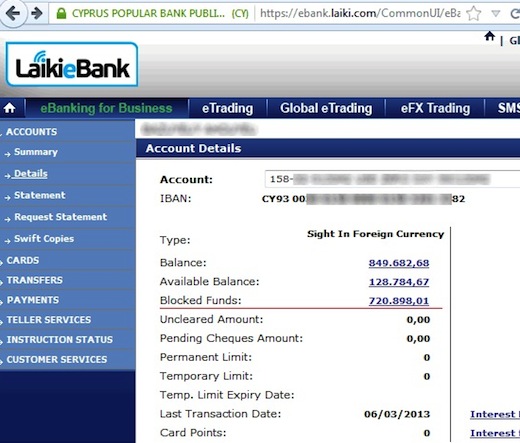
Task: Click the Blocked Funds 720.898,01 link
Action: (x=399, y=301)
